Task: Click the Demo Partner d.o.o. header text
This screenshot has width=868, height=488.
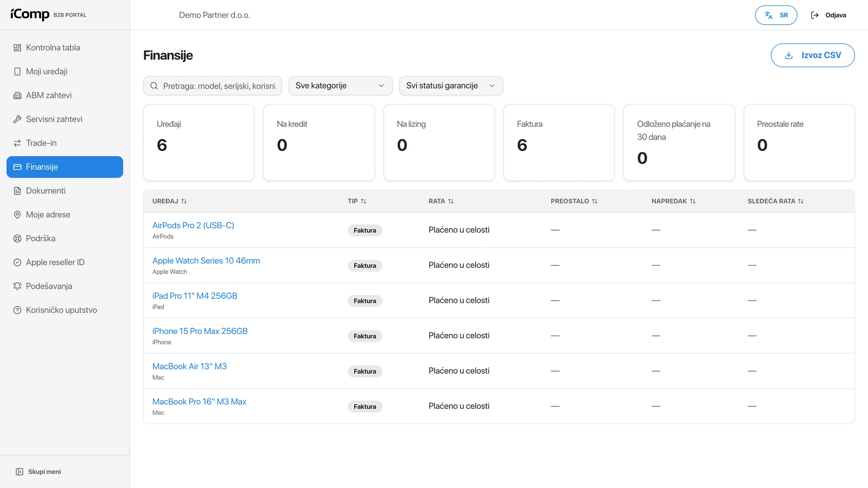Action: pyautogui.click(x=214, y=15)
